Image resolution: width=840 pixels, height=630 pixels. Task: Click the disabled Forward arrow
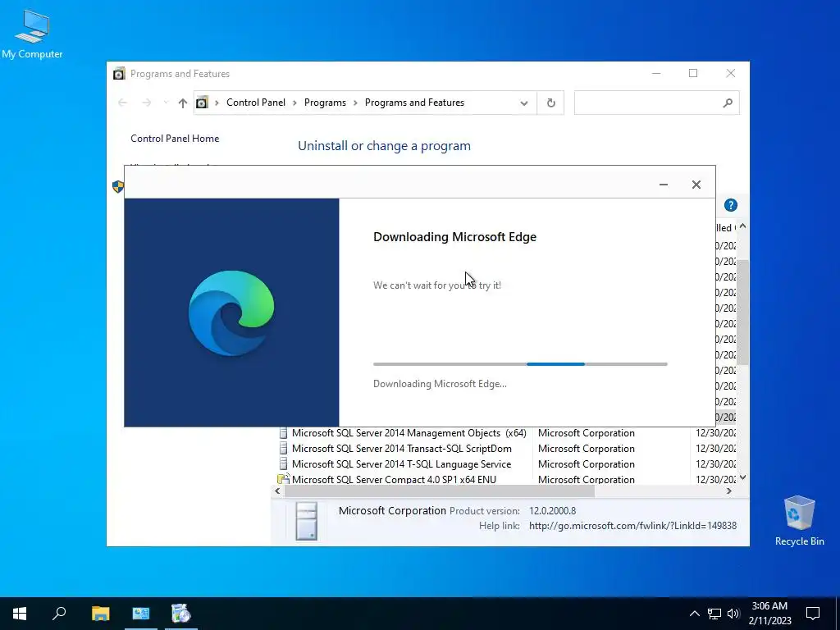point(146,103)
